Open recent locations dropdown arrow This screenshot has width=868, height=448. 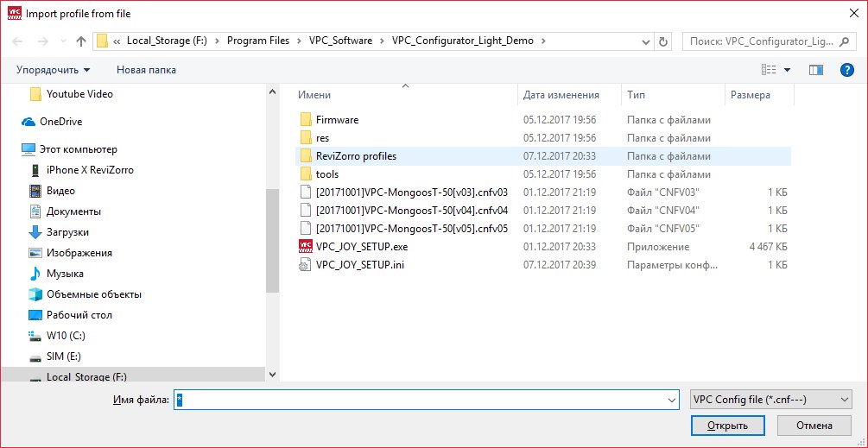tap(645, 41)
